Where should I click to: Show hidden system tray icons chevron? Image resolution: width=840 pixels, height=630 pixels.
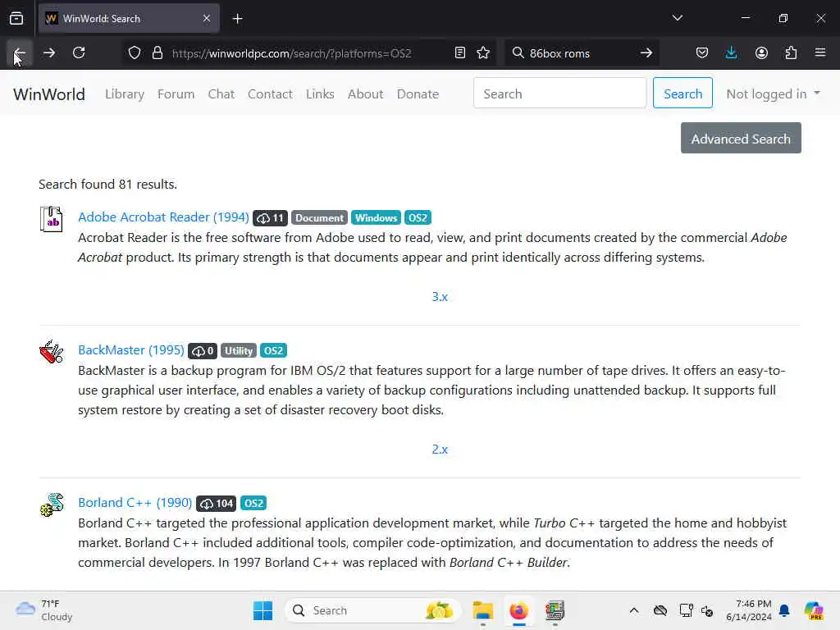coord(634,610)
